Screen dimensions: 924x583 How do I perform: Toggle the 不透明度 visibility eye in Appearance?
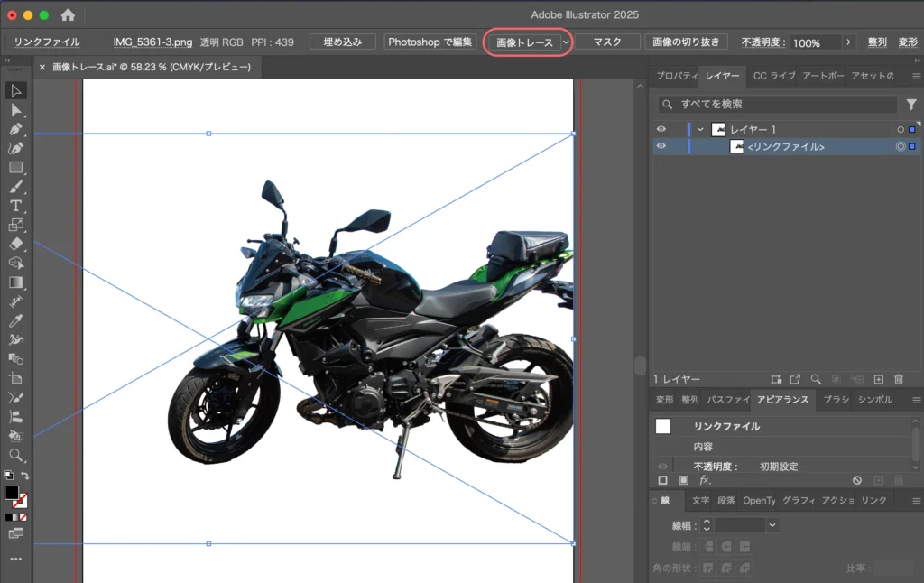662,467
